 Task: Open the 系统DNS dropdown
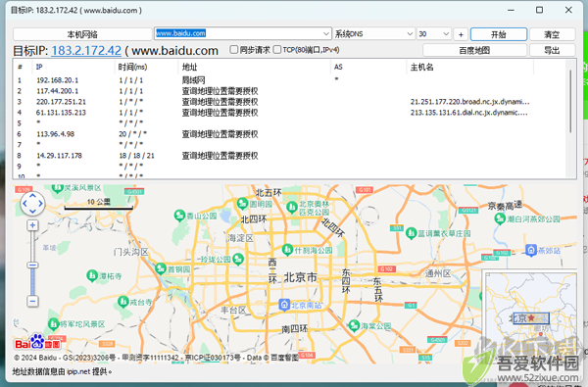(410, 33)
